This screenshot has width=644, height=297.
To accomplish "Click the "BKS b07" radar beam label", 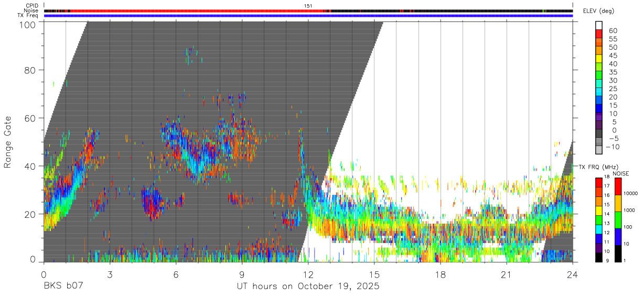I will coord(62,287).
